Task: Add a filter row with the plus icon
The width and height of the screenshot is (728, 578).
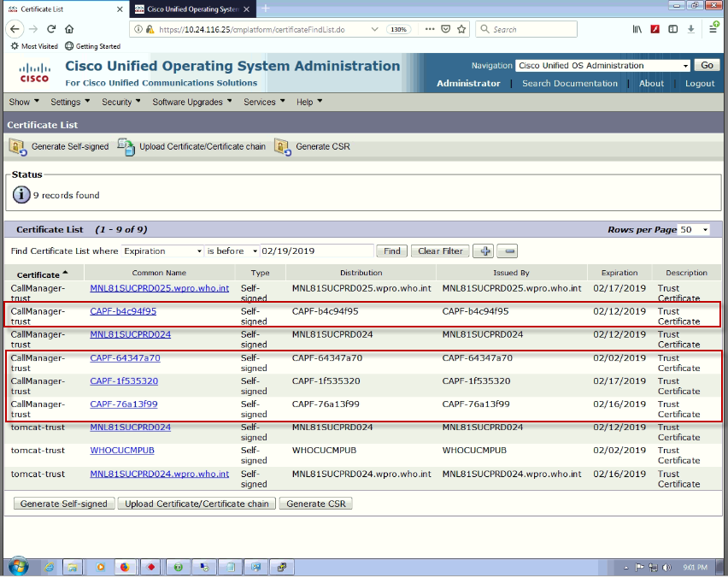Action: 484,251
